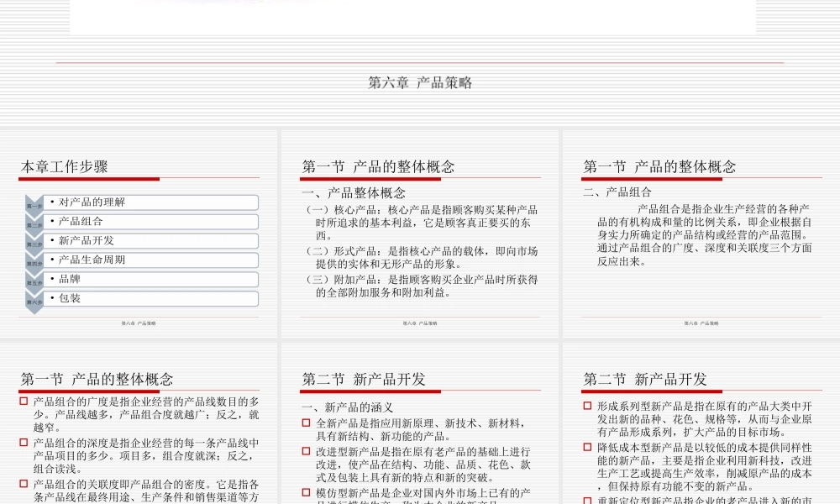
Task: Toggle the square bullet beside 产品组合的广度
Action: (24, 402)
